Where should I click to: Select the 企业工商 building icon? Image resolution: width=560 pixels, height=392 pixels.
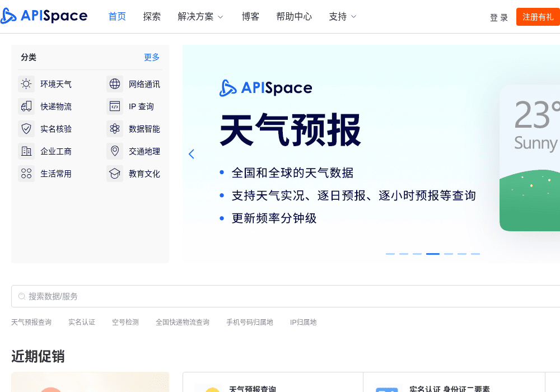[26, 151]
